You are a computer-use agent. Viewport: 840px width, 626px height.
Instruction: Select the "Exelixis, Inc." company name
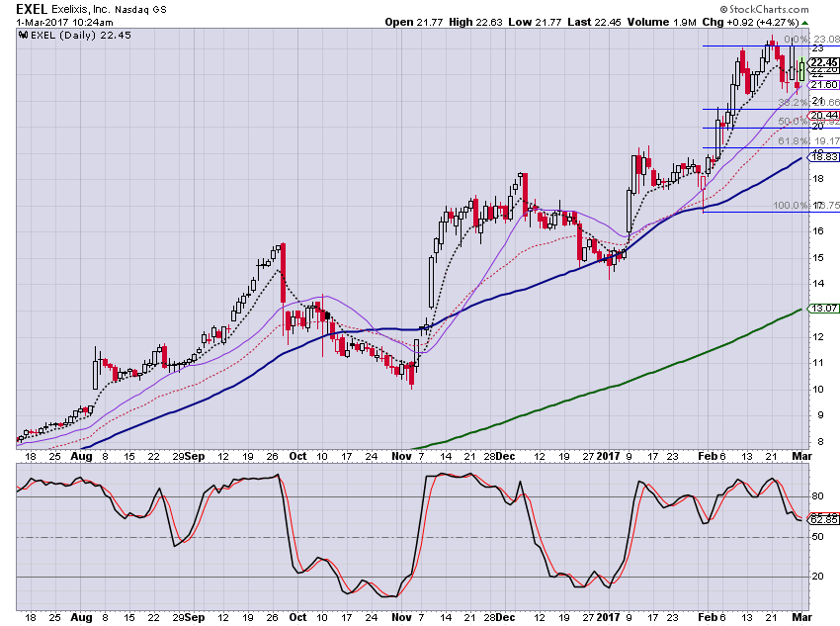(x=80, y=10)
